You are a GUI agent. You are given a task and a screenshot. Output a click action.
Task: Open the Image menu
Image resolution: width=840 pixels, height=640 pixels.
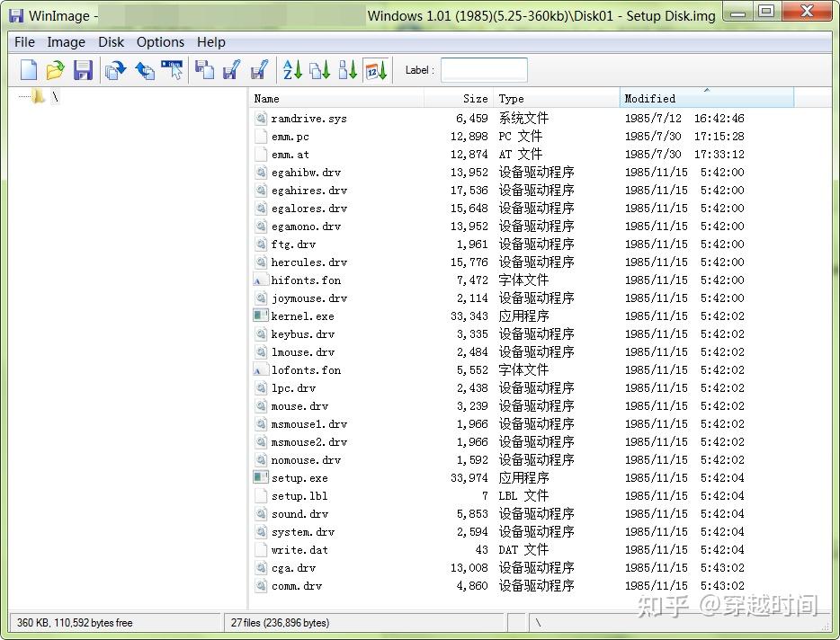click(66, 41)
